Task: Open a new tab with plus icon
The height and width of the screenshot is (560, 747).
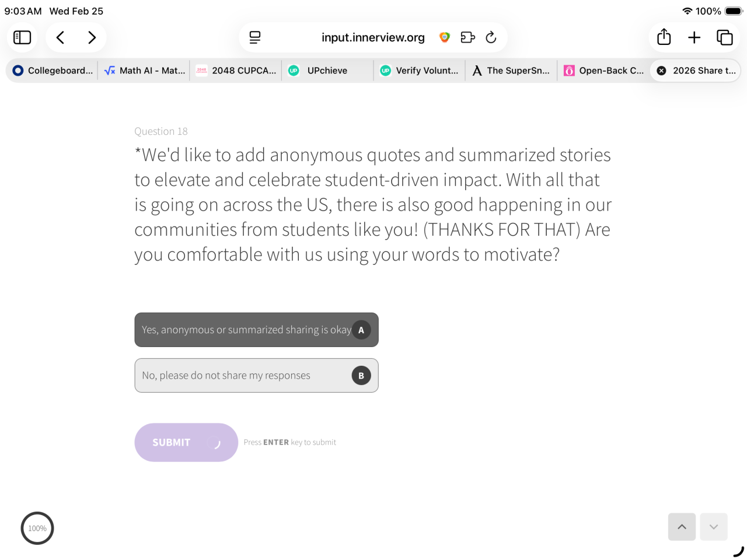Action: click(x=694, y=37)
